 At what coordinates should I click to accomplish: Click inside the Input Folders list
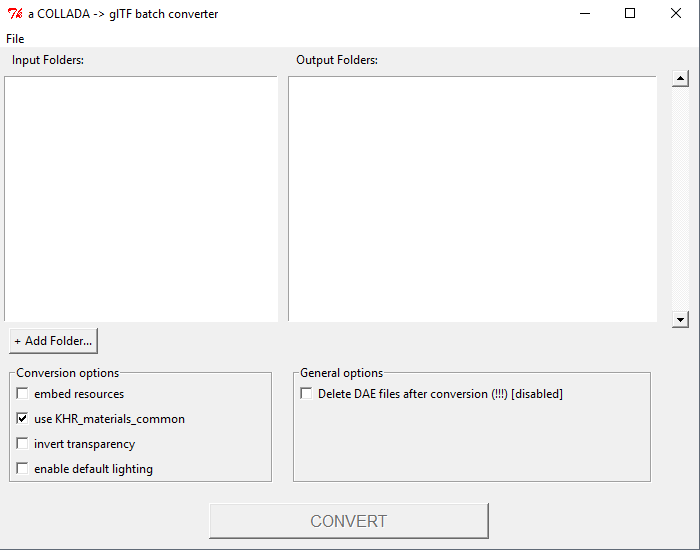coord(141,199)
